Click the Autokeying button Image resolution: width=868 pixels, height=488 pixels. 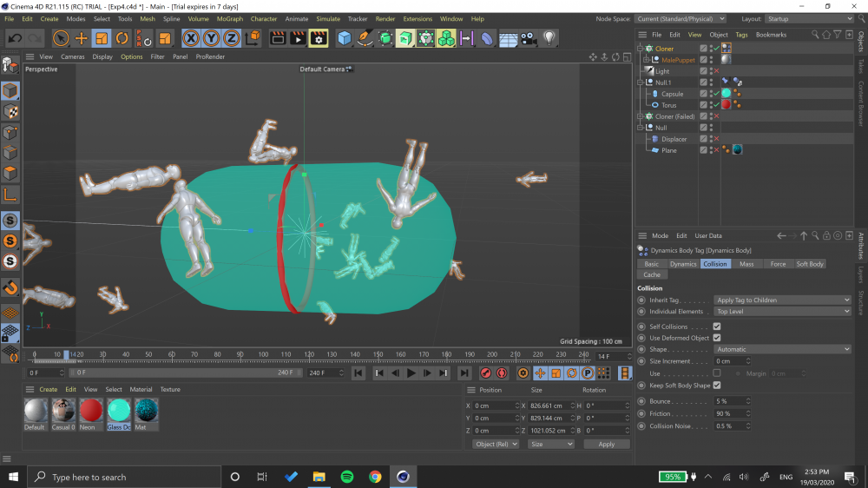point(502,373)
